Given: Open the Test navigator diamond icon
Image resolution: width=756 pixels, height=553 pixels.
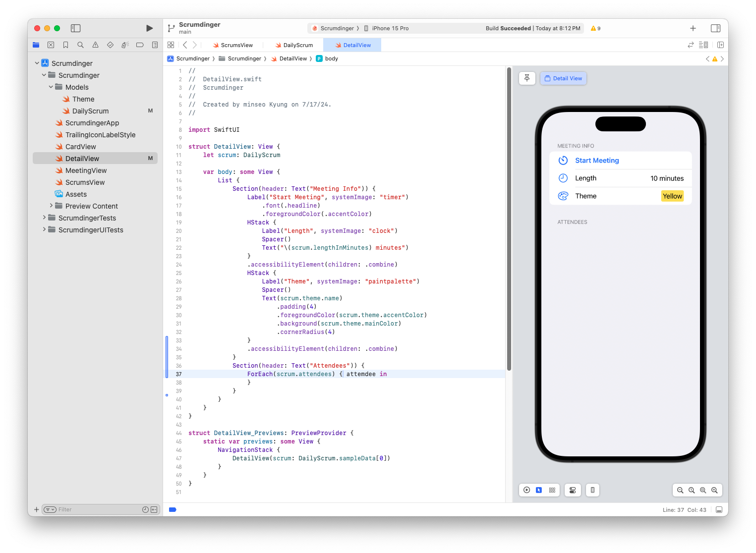Looking at the screenshot, I should (x=110, y=45).
